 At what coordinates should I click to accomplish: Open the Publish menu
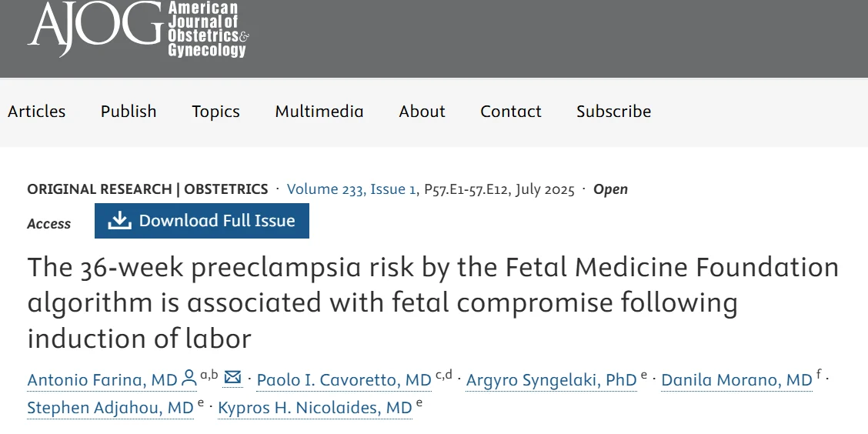[x=129, y=112]
